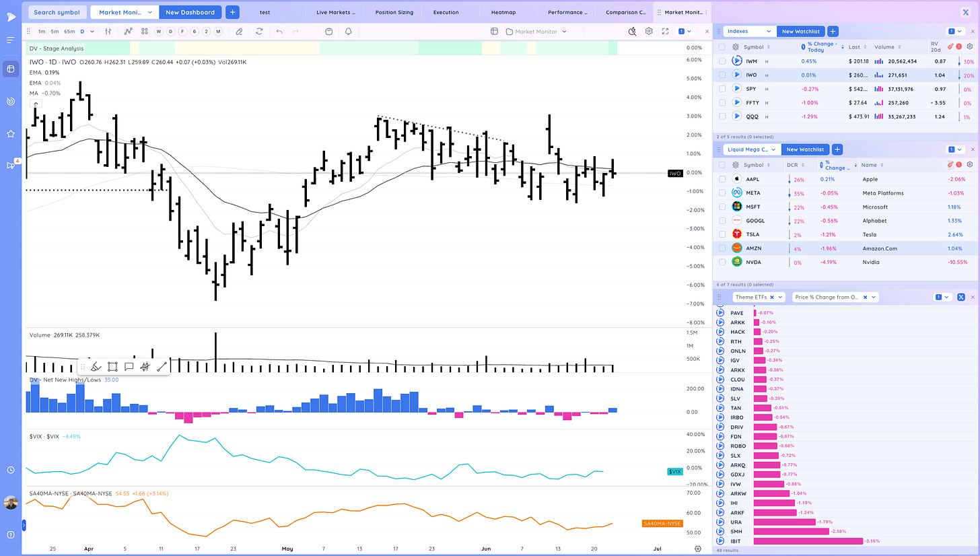Open the dashboard layout sidebar icon
Screen dimensions: 980x556
[x=10, y=69]
